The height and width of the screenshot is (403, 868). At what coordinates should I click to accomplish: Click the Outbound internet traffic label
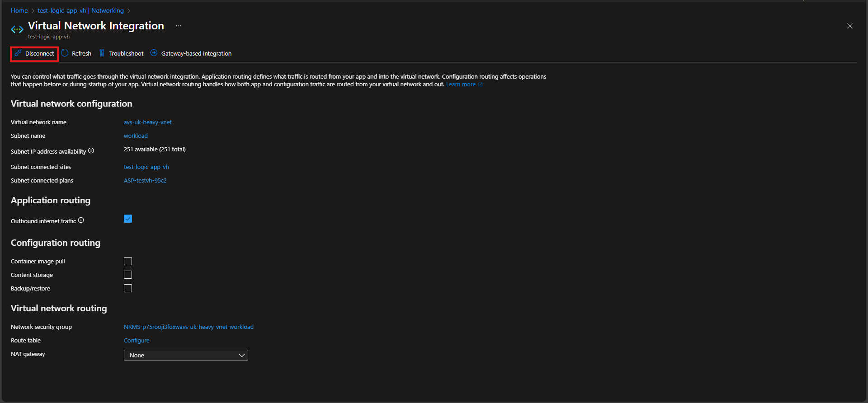43,221
